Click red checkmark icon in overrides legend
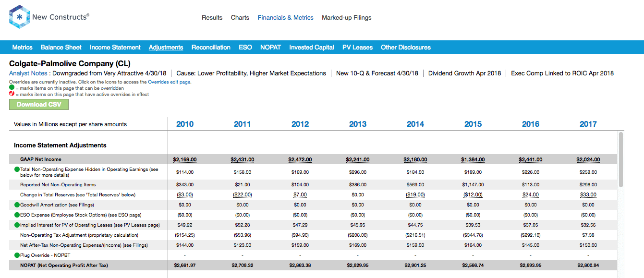644x278 pixels. [x=12, y=94]
